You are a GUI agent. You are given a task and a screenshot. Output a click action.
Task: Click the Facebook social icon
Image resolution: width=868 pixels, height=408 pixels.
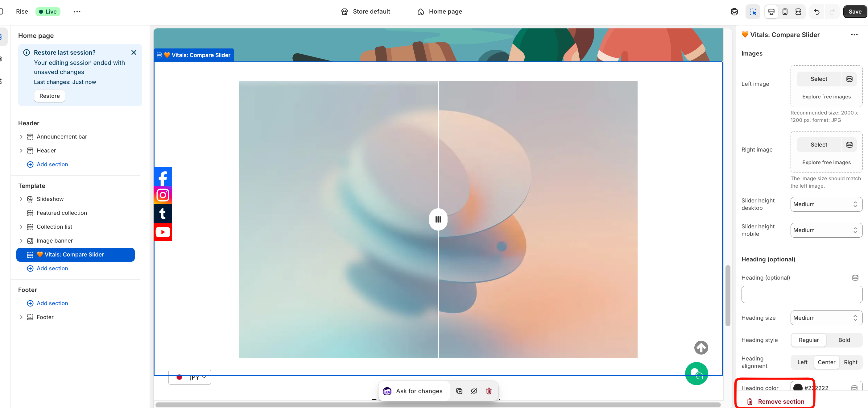coord(163,177)
